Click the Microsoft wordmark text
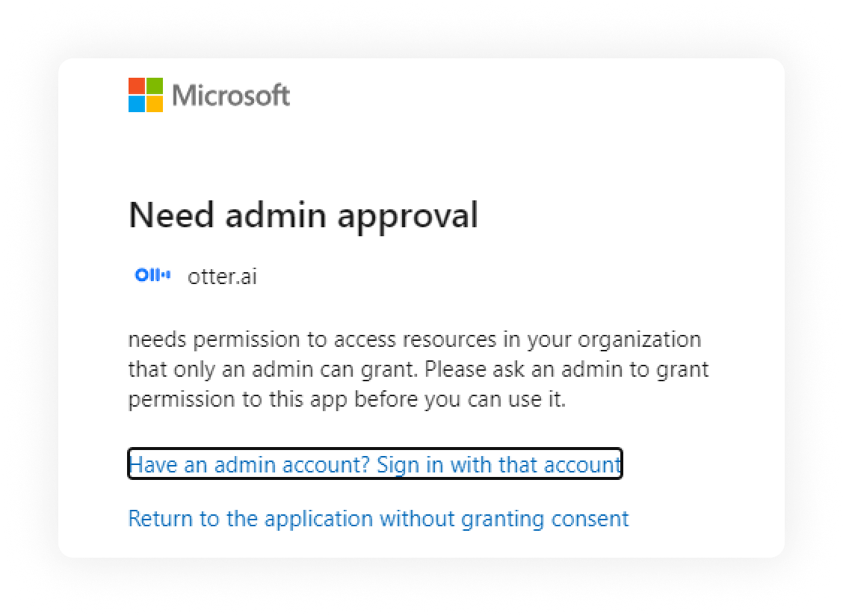Image resolution: width=843 pixels, height=616 pixels. coord(231,95)
